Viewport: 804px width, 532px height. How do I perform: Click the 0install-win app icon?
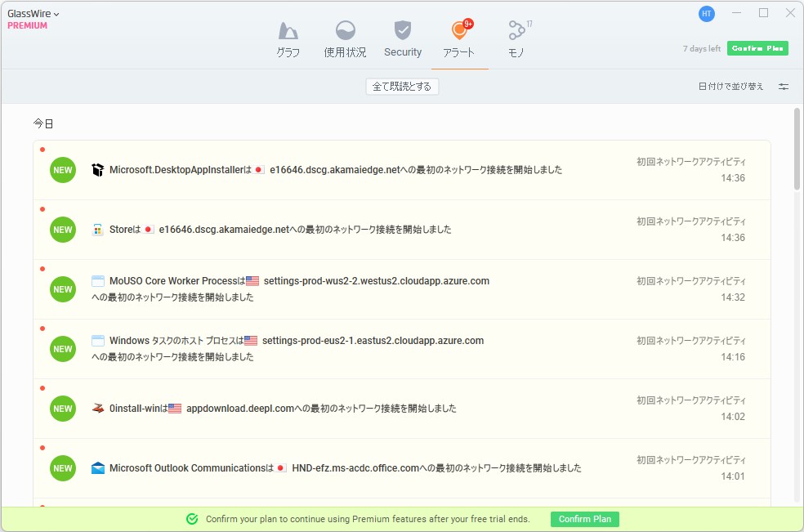pyautogui.click(x=100, y=408)
